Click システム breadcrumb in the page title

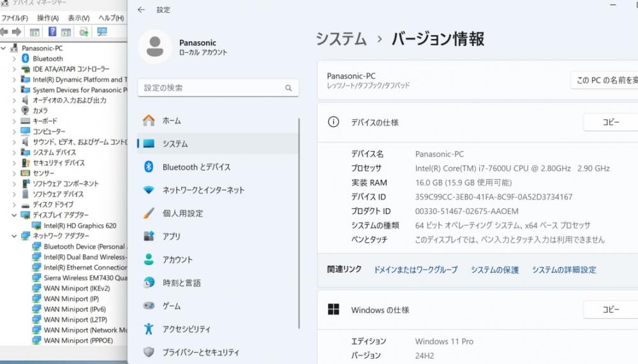coord(341,39)
